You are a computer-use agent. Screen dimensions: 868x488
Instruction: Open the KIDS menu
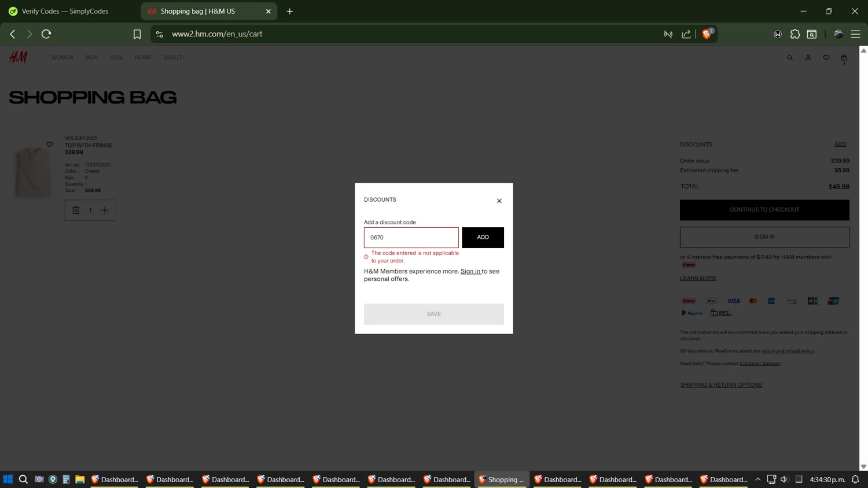[x=116, y=57]
